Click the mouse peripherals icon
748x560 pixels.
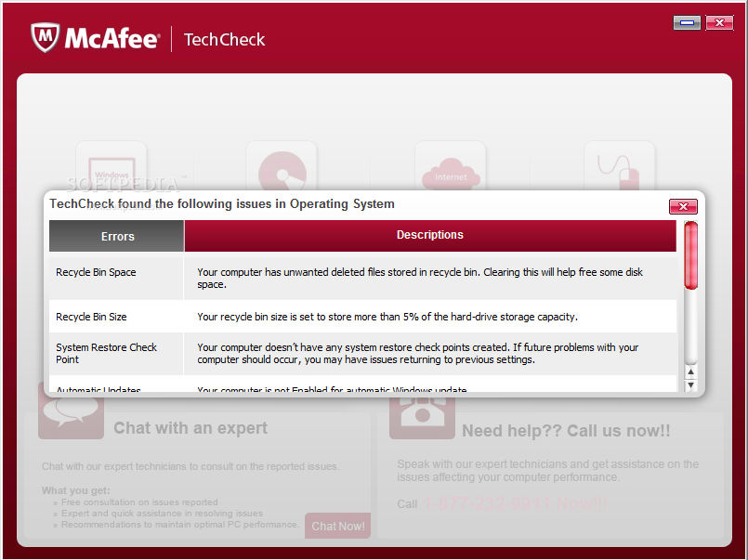(x=619, y=167)
